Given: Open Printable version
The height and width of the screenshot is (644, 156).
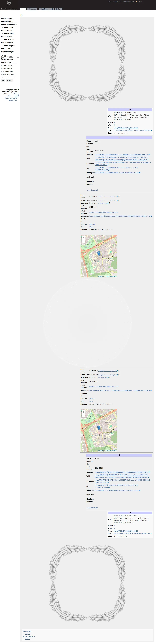Looking at the screenshot, I should [7, 65].
